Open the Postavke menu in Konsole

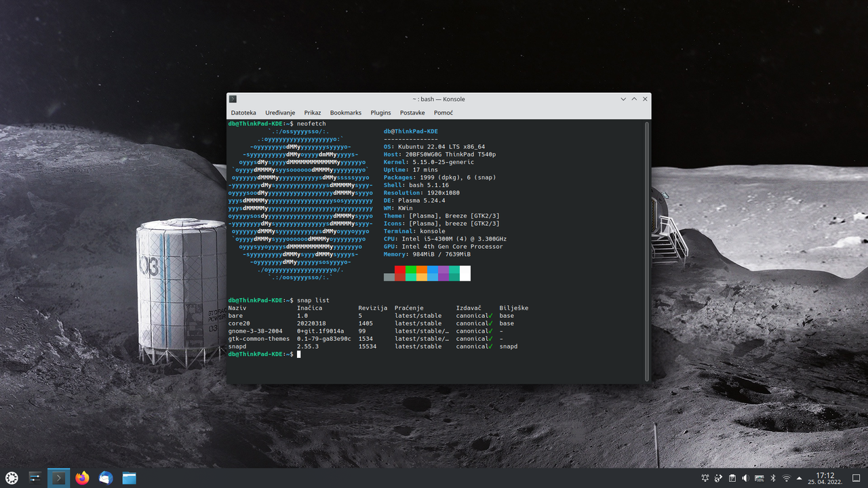(412, 113)
